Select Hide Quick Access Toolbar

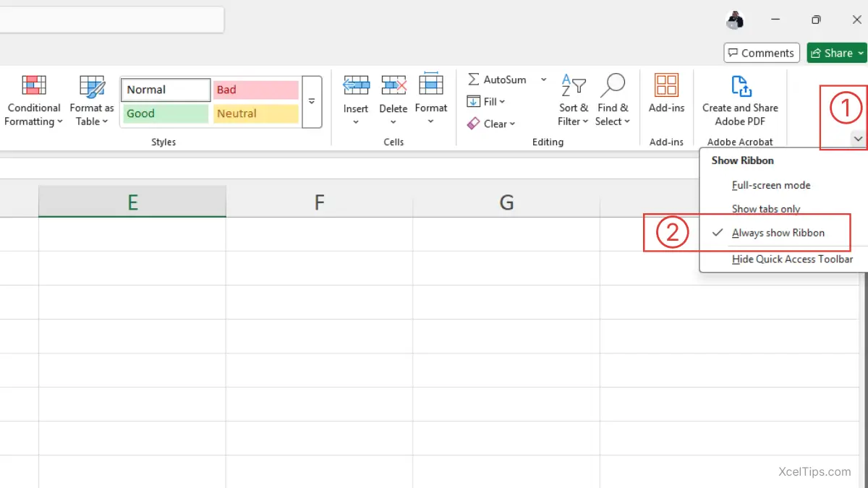[792, 259]
